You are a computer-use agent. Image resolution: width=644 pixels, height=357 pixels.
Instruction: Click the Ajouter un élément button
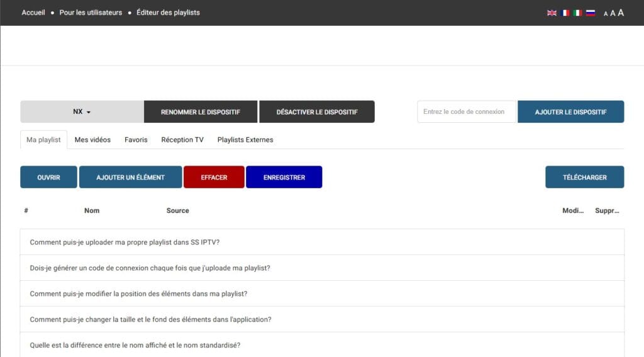(x=130, y=178)
